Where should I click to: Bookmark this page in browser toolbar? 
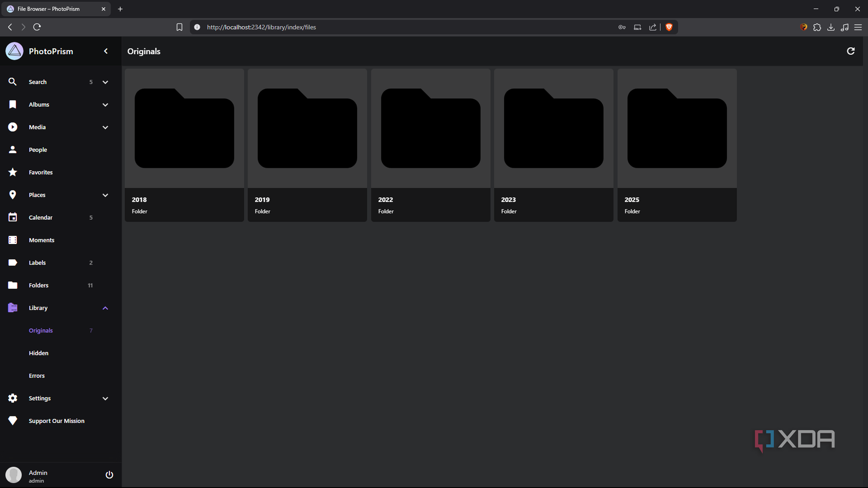[x=179, y=27]
